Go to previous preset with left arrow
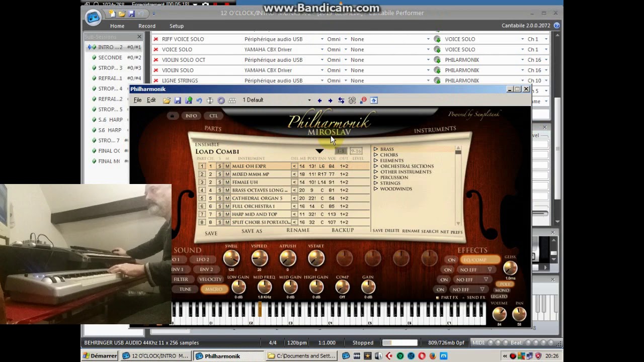 319,101
